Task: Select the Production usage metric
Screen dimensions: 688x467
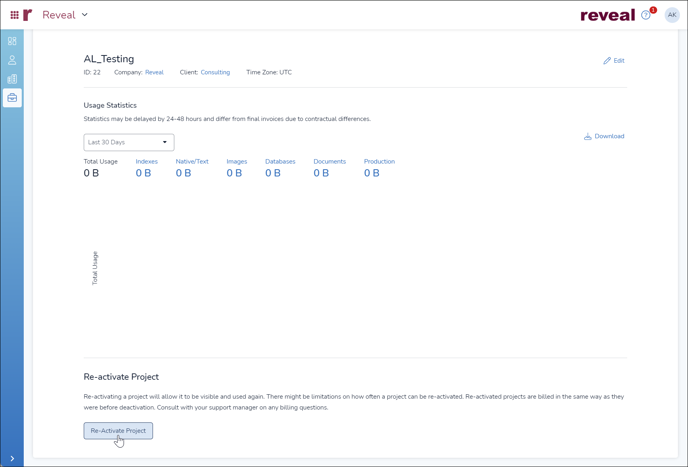Action: point(379,161)
